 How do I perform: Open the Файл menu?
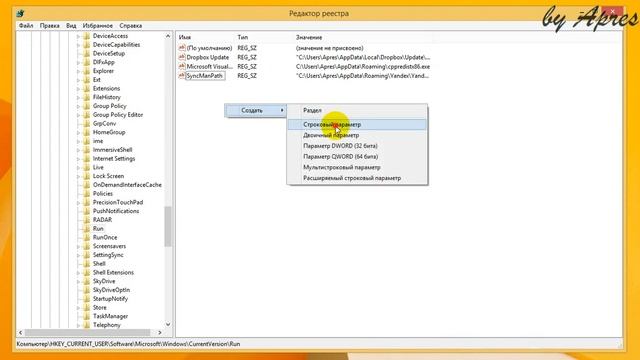[26, 25]
